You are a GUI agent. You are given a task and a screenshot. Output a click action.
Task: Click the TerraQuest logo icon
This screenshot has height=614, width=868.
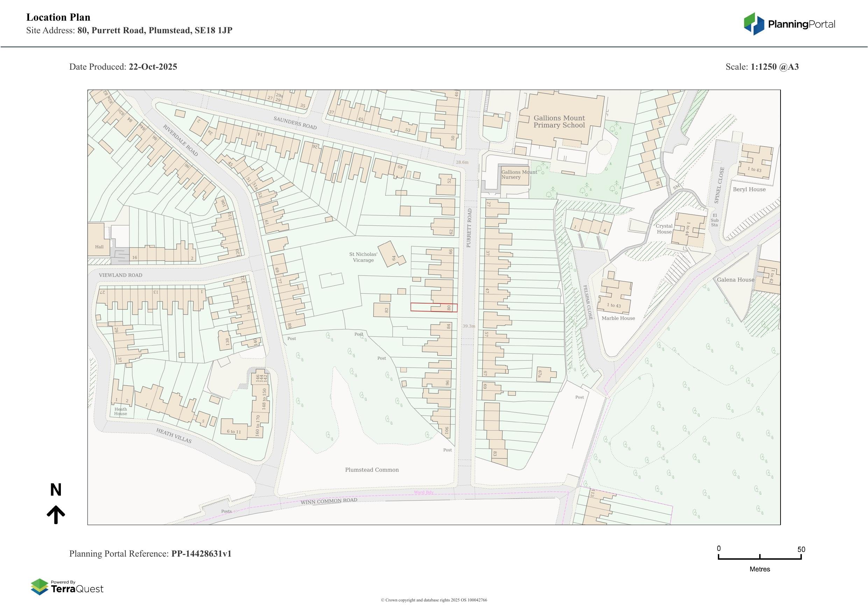pos(39,586)
